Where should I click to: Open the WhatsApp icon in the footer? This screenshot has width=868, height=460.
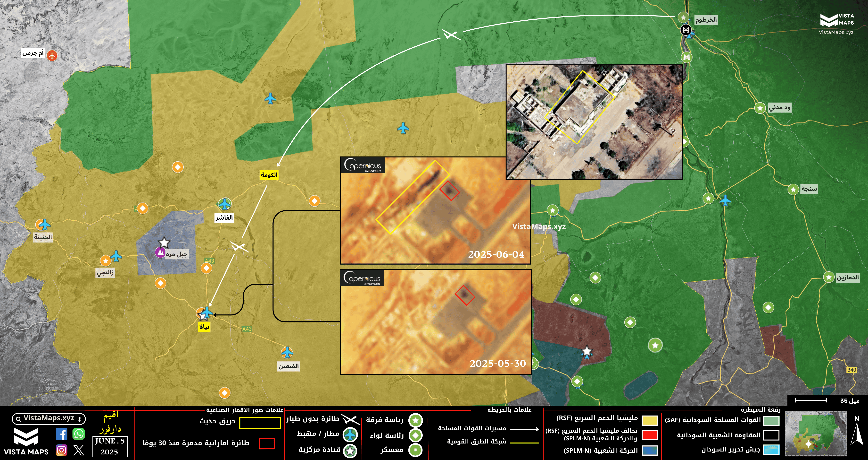tap(79, 434)
